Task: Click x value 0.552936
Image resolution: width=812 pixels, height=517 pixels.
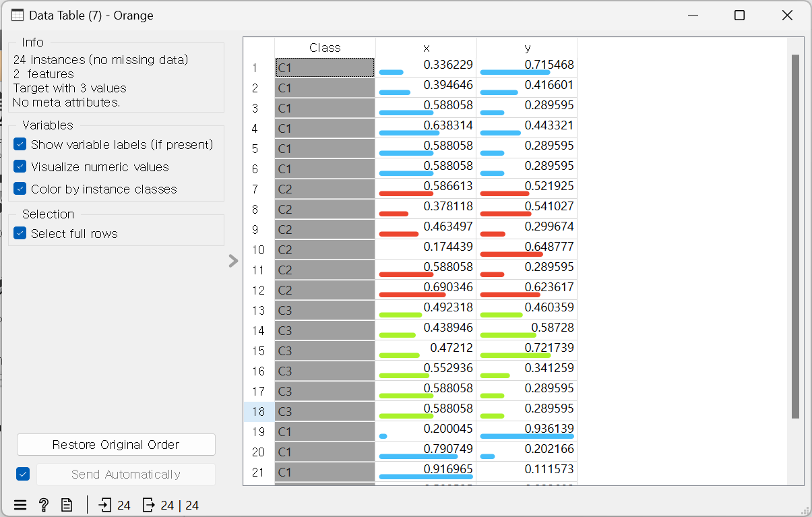Action: (448, 368)
